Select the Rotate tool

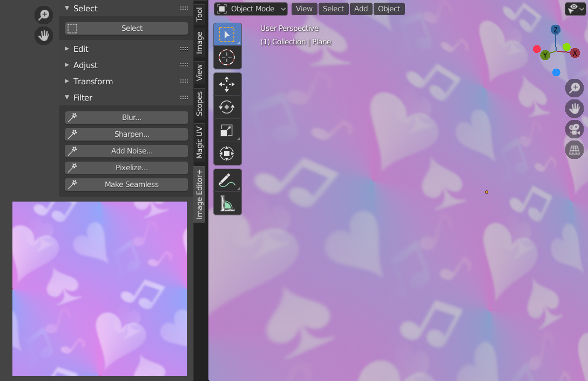pyautogui.click(x=227, y=108)
